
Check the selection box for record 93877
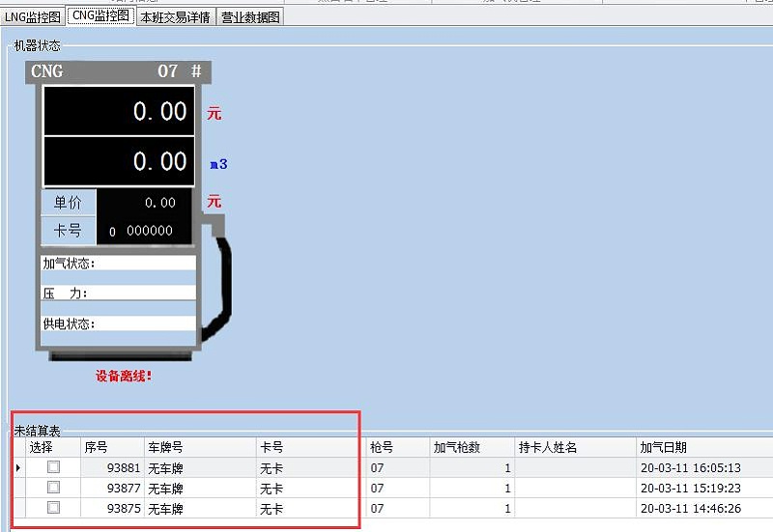pyautogui.click(x=54, y=488)
